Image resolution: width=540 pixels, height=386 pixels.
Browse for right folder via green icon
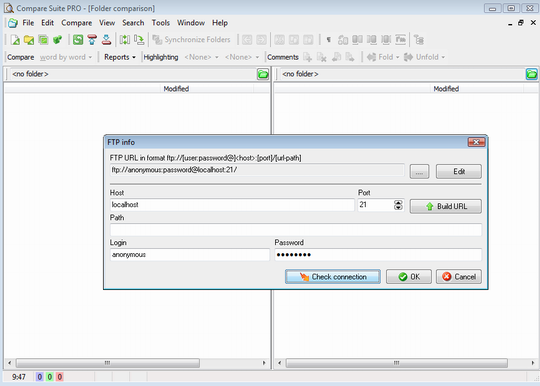click(x=531, y=74)
